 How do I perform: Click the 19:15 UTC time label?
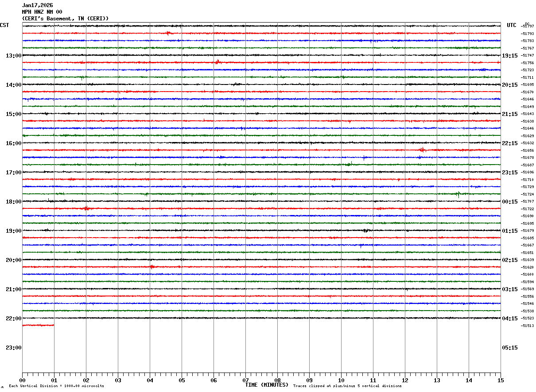pos(510,56)
